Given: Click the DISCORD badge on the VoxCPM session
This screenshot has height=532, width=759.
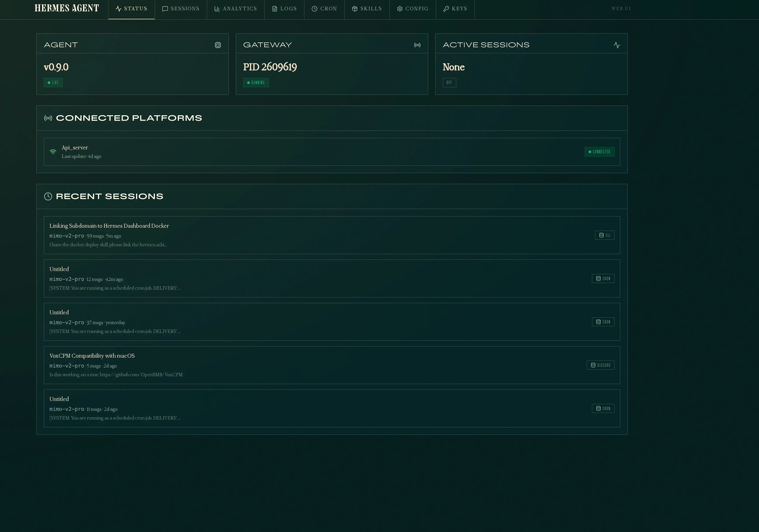Looking at the screenshot, I should coord(600,365).
